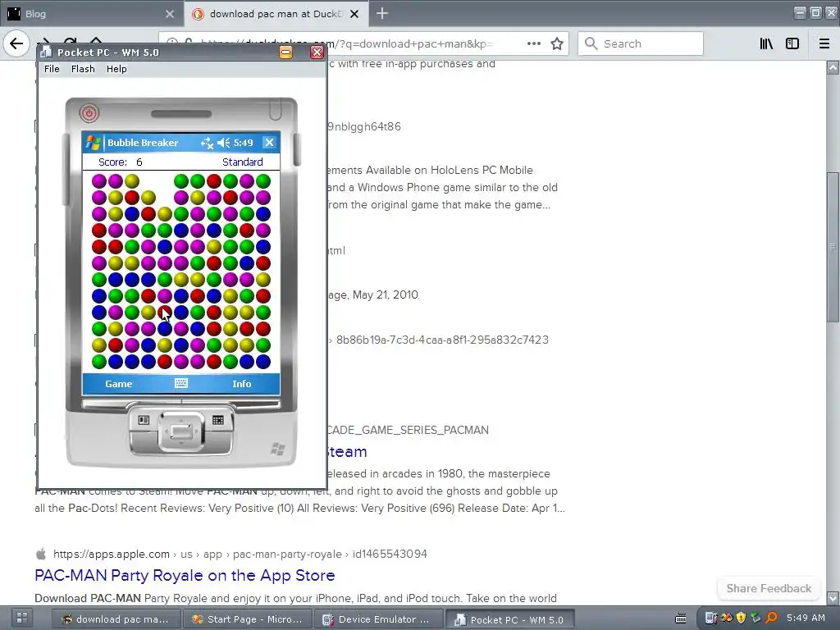
Task: Switch to Start Page - Micro... taskbar item
Action: click(247, 619)
